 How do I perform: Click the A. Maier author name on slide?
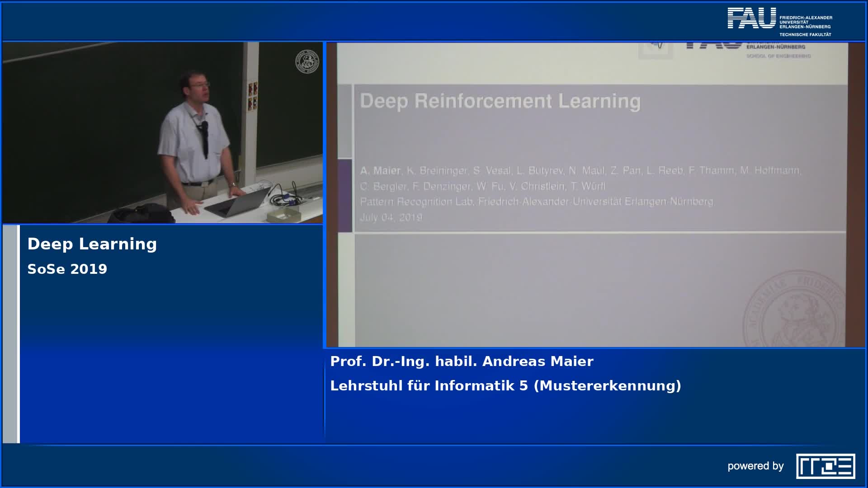[380, 171]
